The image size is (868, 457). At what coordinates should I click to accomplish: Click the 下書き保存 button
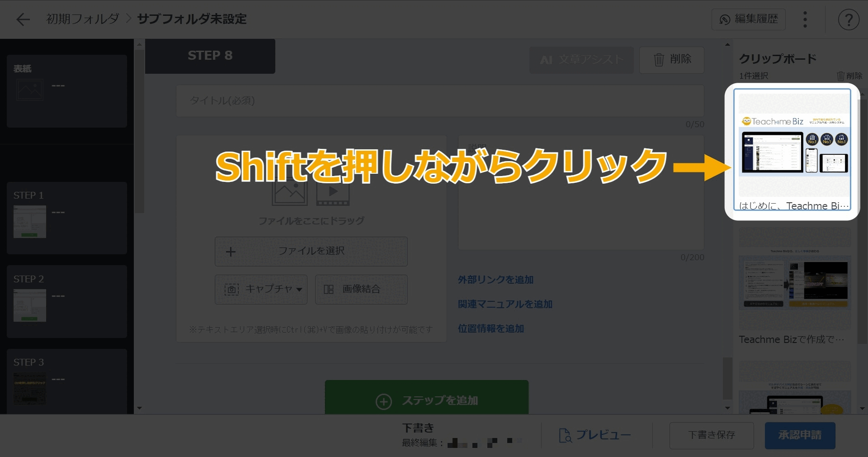(711, 435)
